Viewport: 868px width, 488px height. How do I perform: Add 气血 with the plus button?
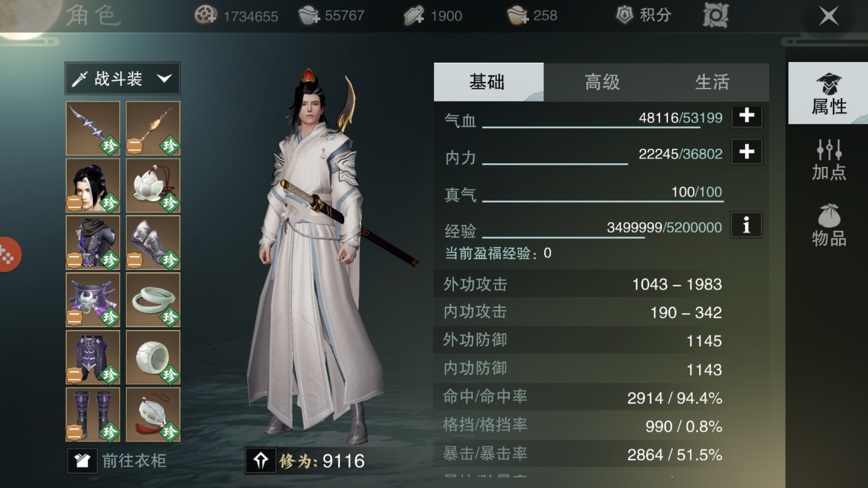coord(746,116)
